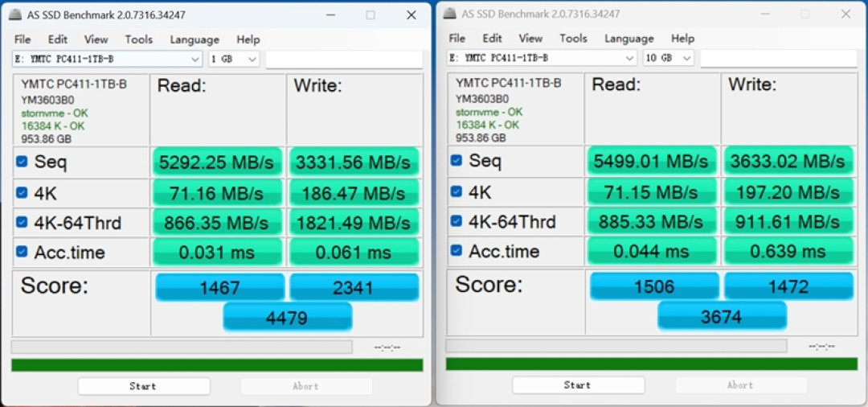Screen dimensions: 868x407
Task: Click the 2341 write score
Action: [354, 287]
